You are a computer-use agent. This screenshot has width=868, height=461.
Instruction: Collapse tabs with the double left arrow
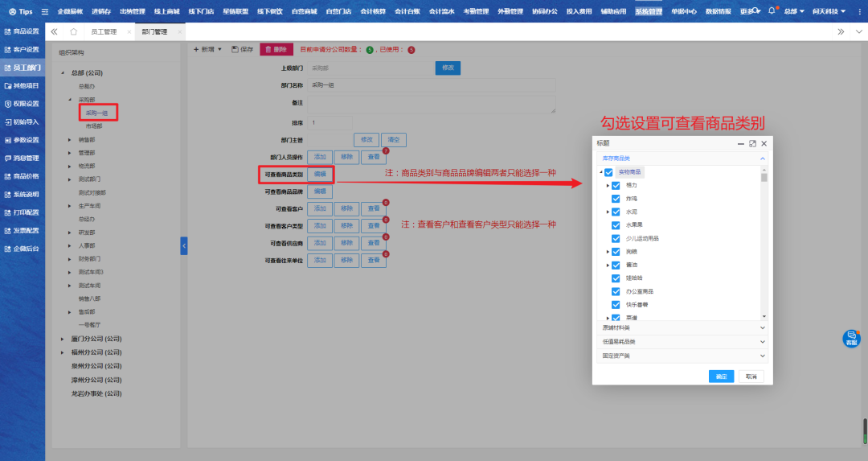coord(54,31)
